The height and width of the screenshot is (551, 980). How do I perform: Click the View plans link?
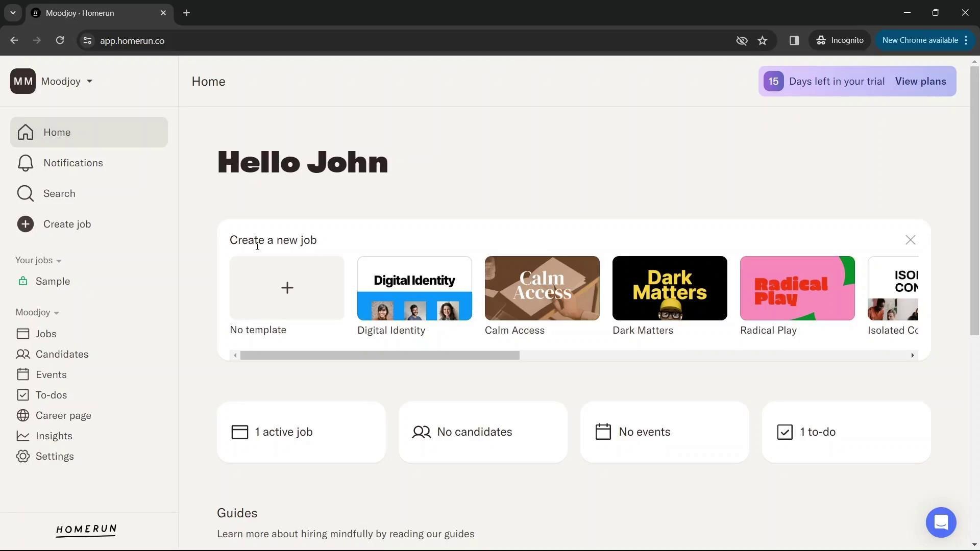coord(920,82)
